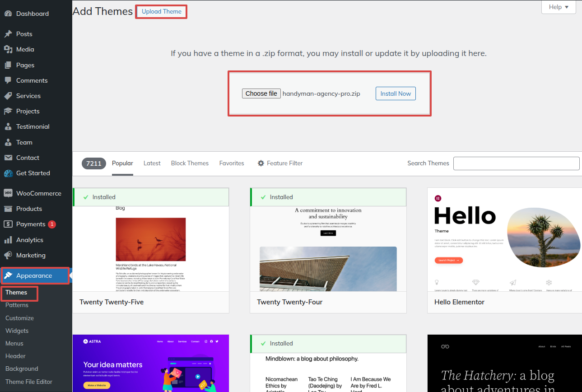Click the Upload Theme button
Screen dimensions: 582x392
(x=162, y=11)
